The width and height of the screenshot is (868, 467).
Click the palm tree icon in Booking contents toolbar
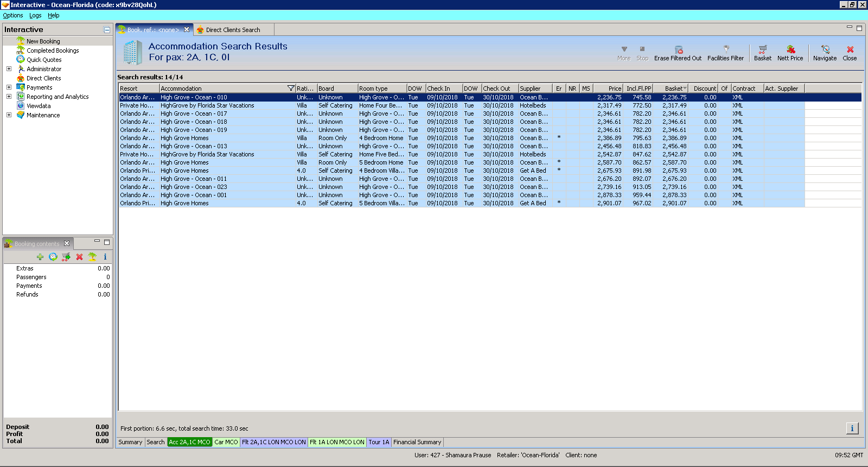tap(92, 257)
